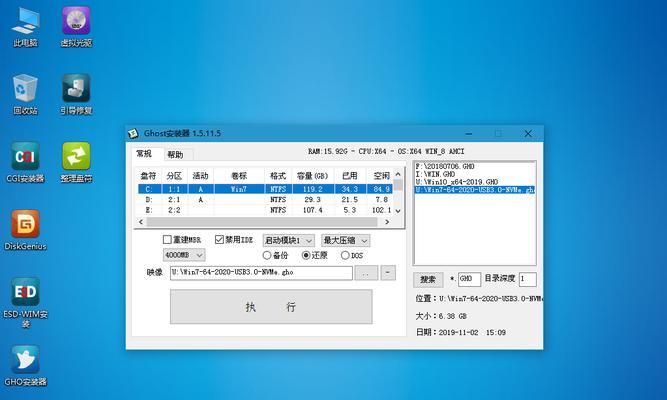Open the 最大压缩 compression dropdown
Screen dimensions: 667x400
click(345, 240)
